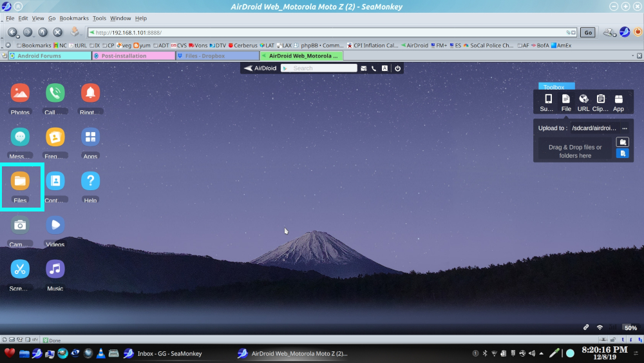The height and width of the screenshot is (363, 644).
Task: Click the volume icon in system tray
Action: [x=532, y=353]
